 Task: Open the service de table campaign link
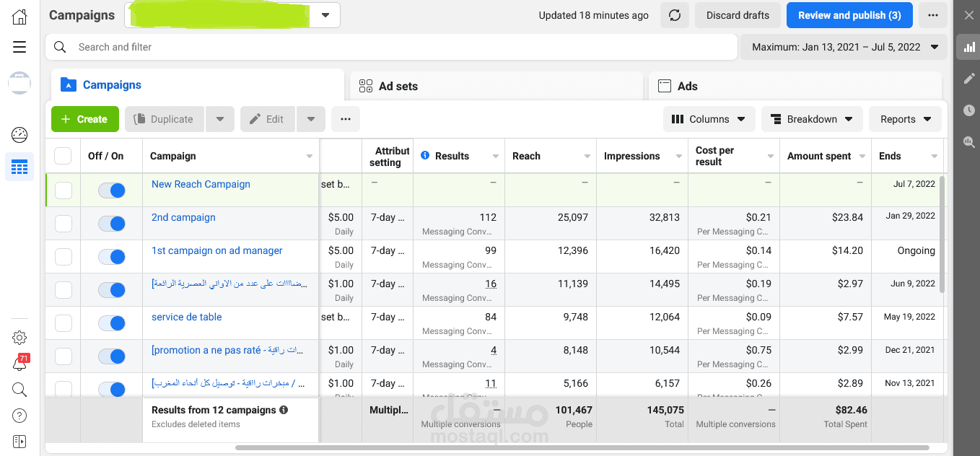point(186,317)
